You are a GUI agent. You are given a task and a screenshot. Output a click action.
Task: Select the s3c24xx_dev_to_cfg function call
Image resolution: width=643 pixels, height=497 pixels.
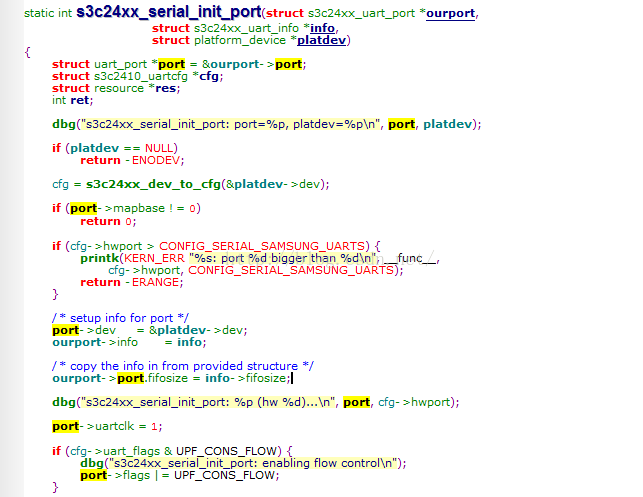tap(153, 184)
